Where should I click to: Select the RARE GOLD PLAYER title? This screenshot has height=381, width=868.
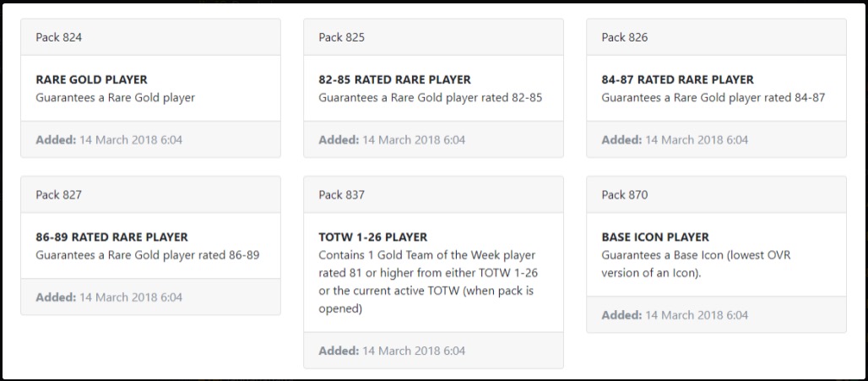[x=91, y=79]
